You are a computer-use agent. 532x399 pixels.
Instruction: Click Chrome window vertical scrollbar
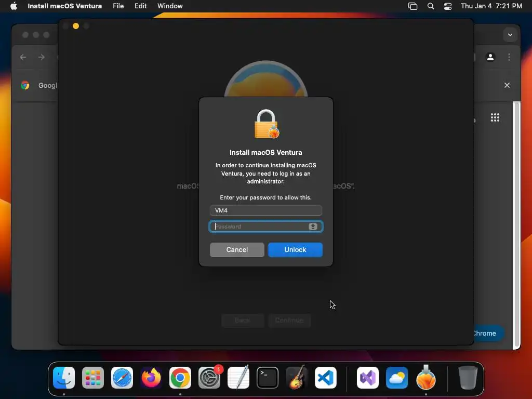(x=516, y=224)
